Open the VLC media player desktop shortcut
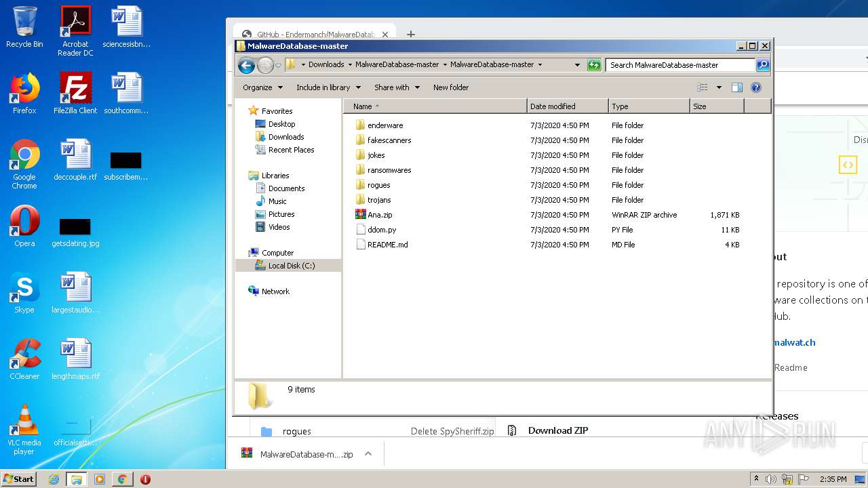Screen dimensions: 868x488 point(24,430)
